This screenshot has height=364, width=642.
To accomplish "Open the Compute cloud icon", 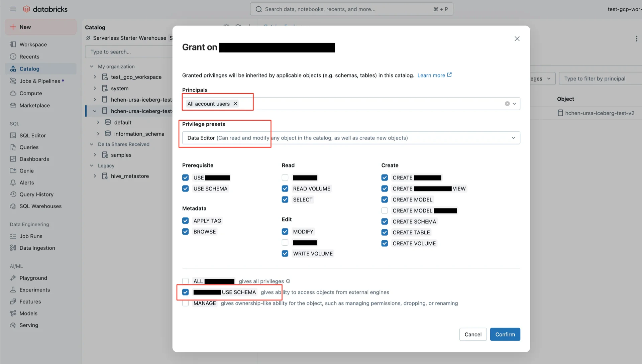I will [x=13, y=93].
